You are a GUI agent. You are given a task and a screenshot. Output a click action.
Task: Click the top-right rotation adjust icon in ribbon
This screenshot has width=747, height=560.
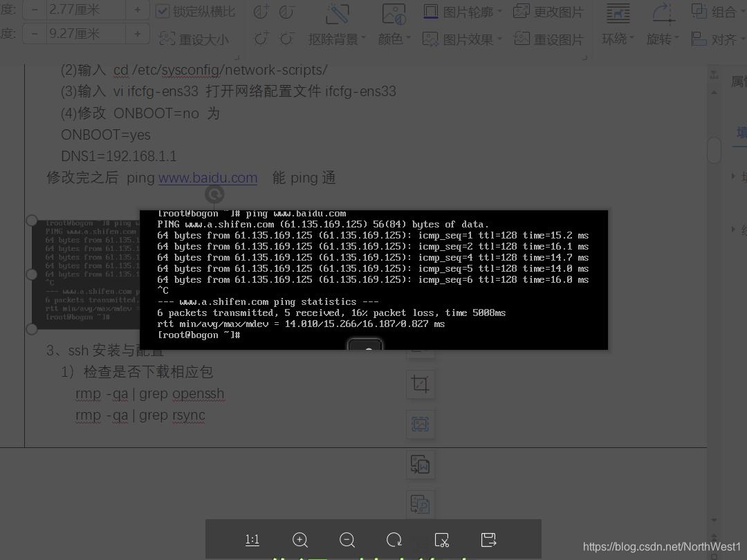click(x=286, y=12)
